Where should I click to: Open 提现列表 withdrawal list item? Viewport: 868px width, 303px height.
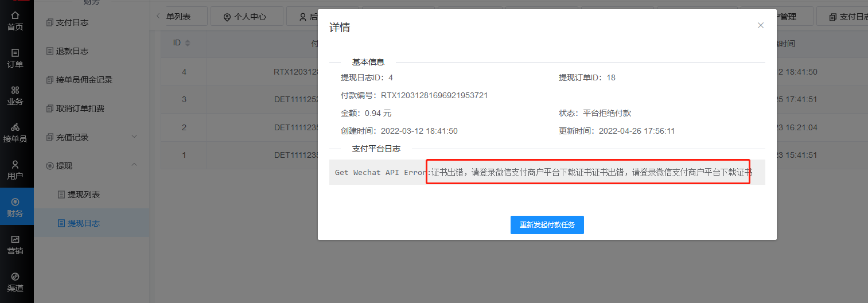92,195
